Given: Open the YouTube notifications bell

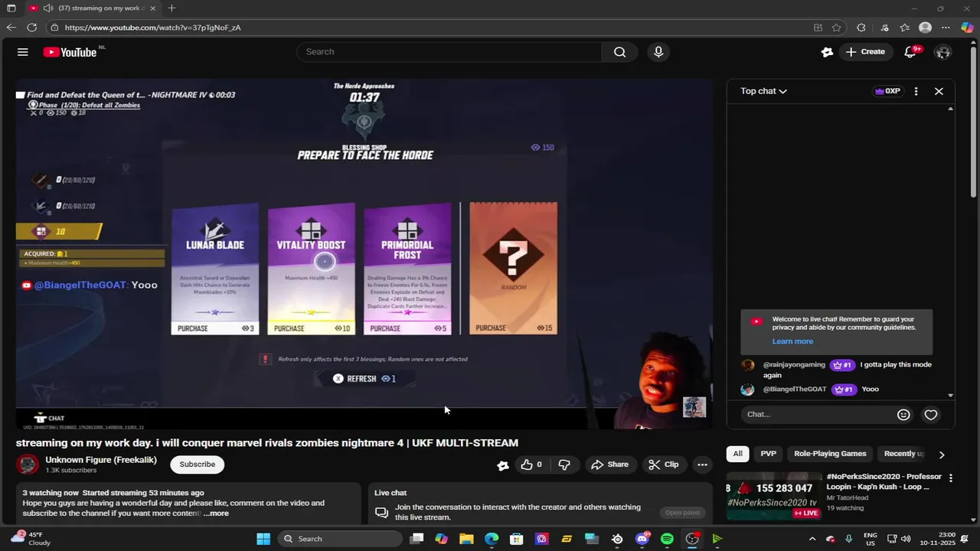Looking at the screenshot, I should 910,52.
